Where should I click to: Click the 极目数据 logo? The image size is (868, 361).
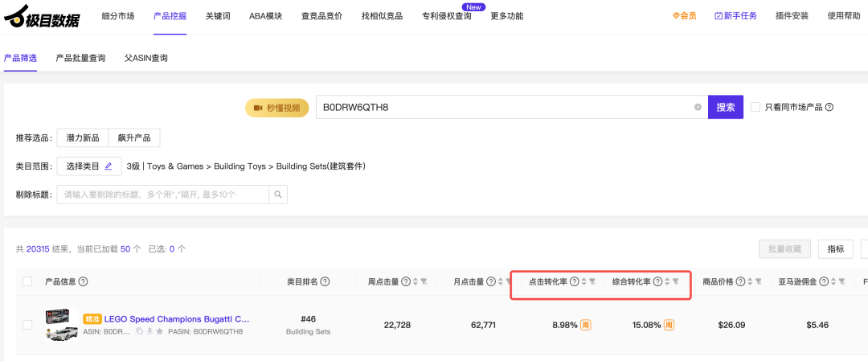pyautogui.click(x=42, y=17)
